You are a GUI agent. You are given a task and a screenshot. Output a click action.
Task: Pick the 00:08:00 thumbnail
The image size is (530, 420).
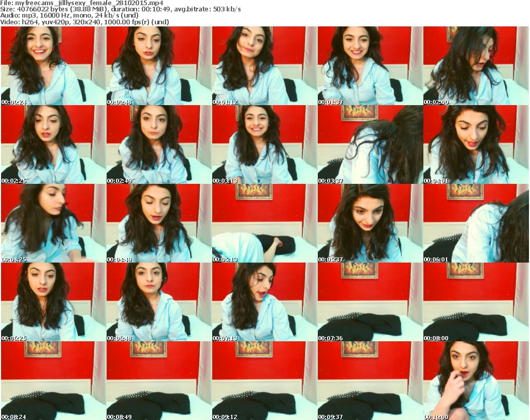pyautogui.click(x=476, y=302)
